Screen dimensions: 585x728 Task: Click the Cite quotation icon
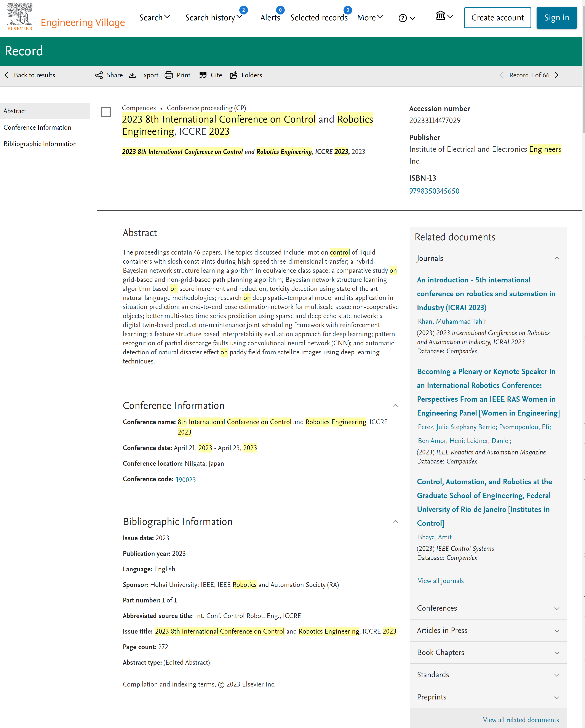203,75
